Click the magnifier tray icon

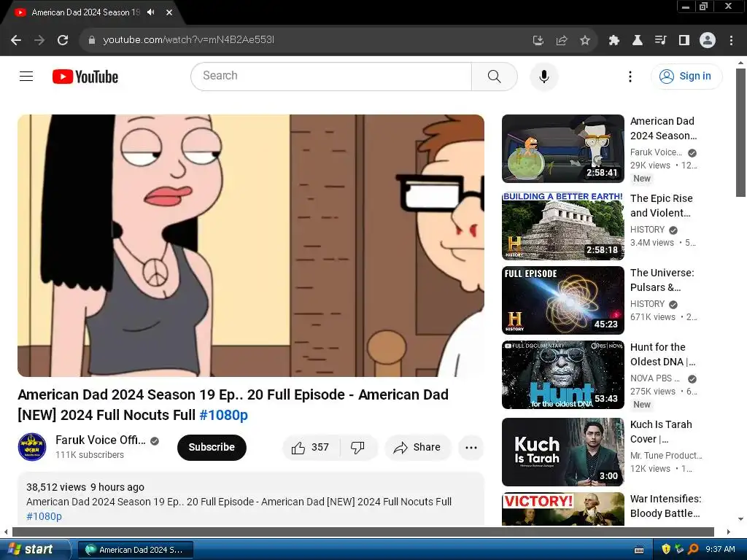[693, 550]
